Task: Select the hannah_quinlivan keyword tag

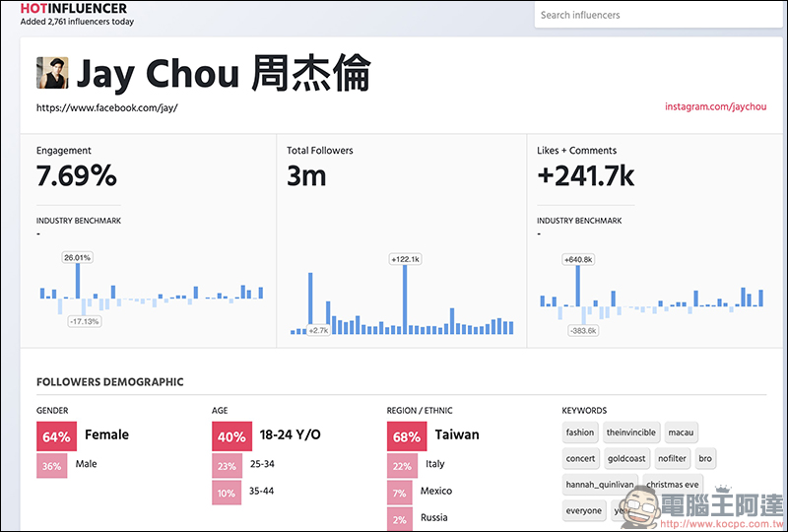Action: pos(600,485)
